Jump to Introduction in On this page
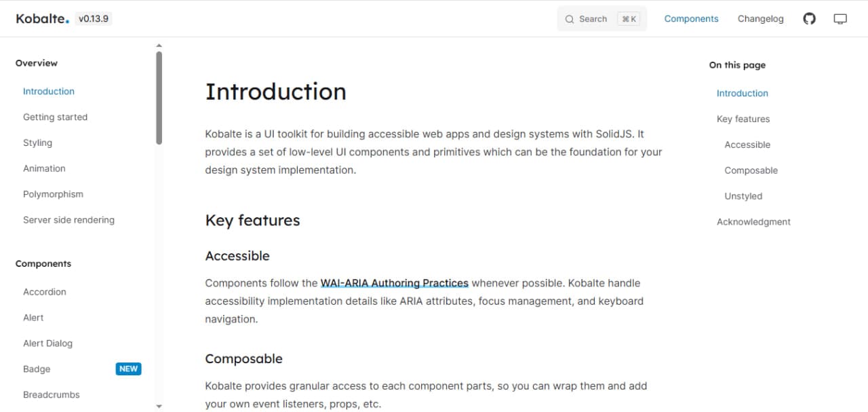868x412 pixels. click(743, 93)
